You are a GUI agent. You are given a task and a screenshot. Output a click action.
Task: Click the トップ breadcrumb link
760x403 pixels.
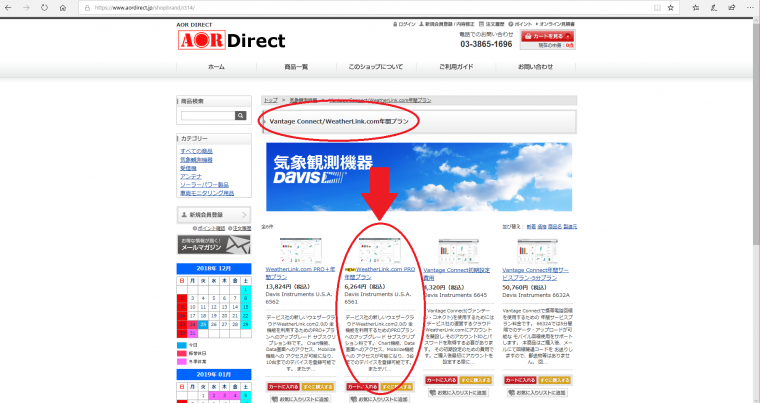pyautogui.click(x=270, y=100)
